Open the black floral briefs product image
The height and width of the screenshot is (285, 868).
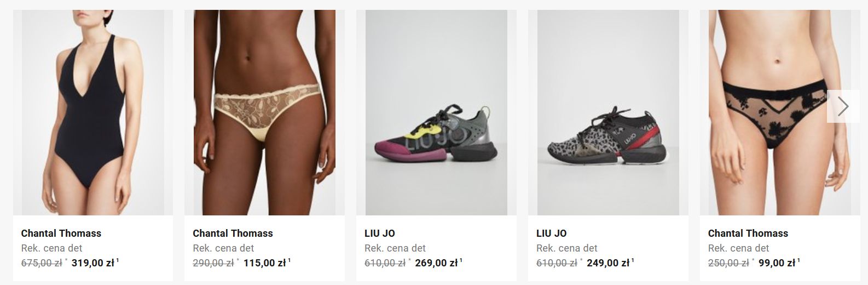(x=780, y=112)
